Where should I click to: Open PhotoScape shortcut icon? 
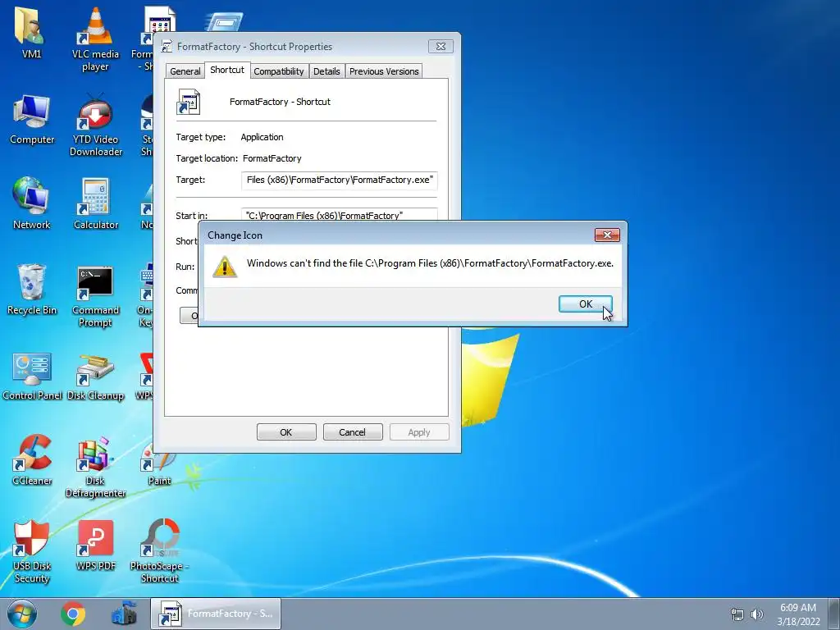coord(159,550)
